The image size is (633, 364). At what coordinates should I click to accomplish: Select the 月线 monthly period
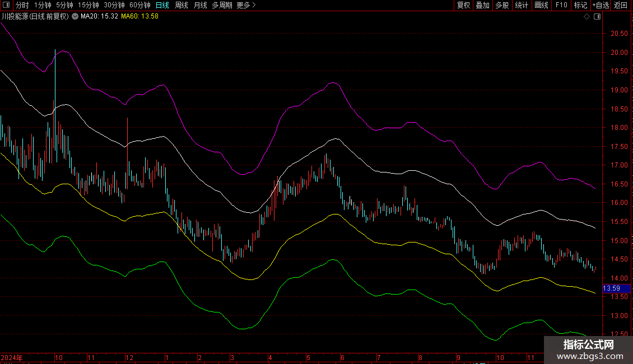point(200,5)
